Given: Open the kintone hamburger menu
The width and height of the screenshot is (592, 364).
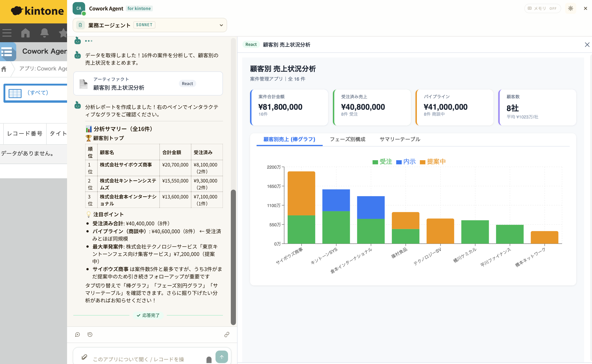Looking at the screenshot, I should 7,33.
